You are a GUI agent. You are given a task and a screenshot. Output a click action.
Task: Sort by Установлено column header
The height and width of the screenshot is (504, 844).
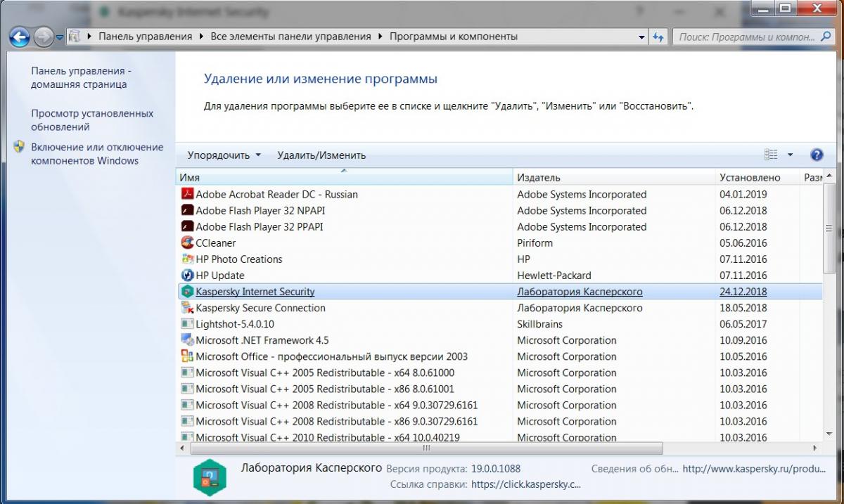tap(757, 178)
